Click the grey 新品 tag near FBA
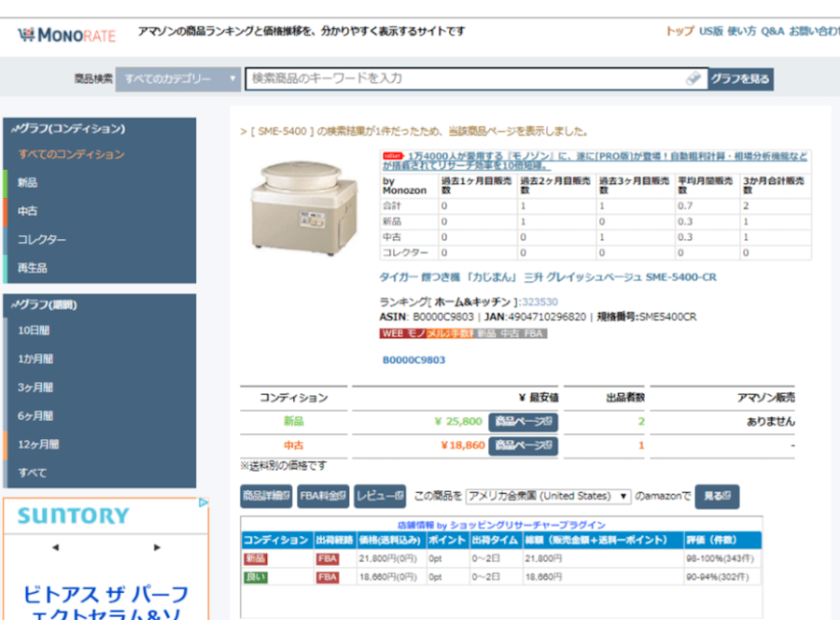Viewport: 840px width, 620px height. 486,333
